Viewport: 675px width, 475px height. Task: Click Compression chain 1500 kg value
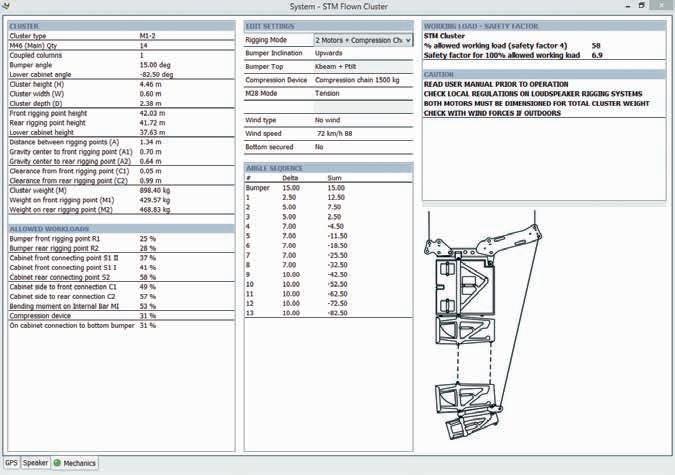[x=357, y=80]
